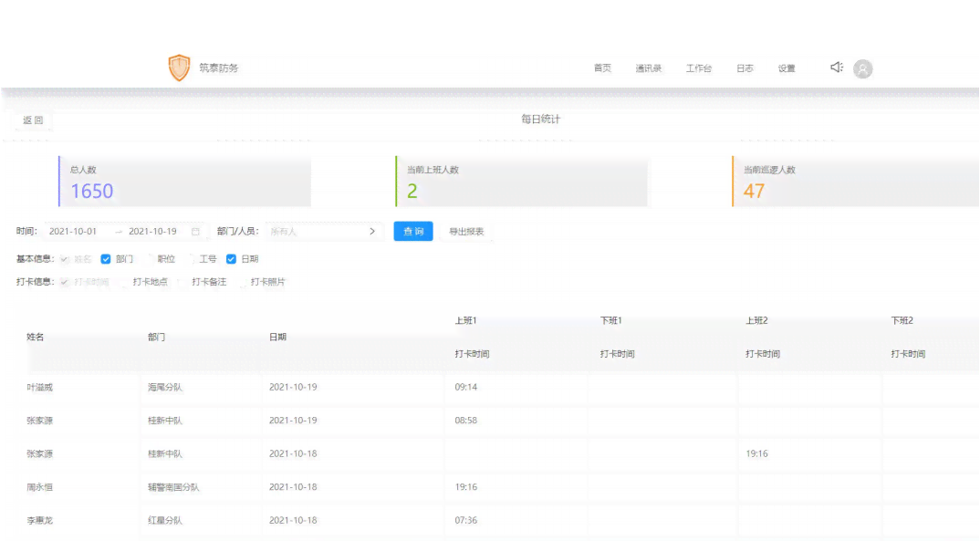This screenshot has width=980, height=541.
Task: Click the 09:14 clock-in time cell
Action: 465,388
